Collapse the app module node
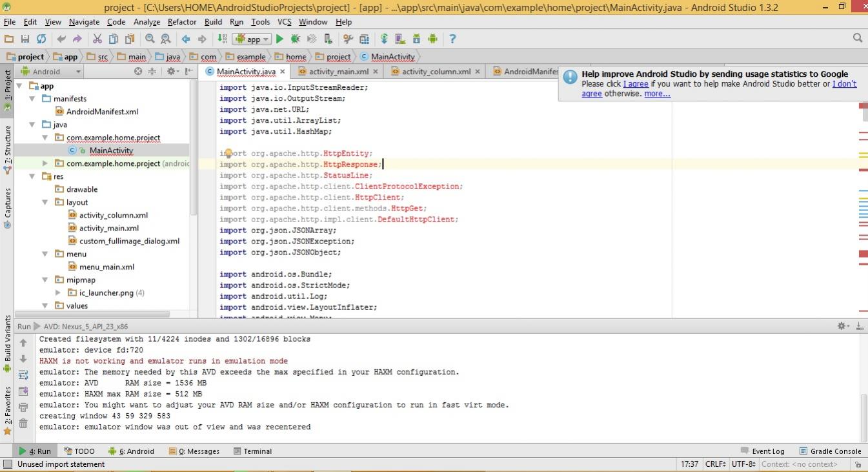 click(x=19, y=86)
